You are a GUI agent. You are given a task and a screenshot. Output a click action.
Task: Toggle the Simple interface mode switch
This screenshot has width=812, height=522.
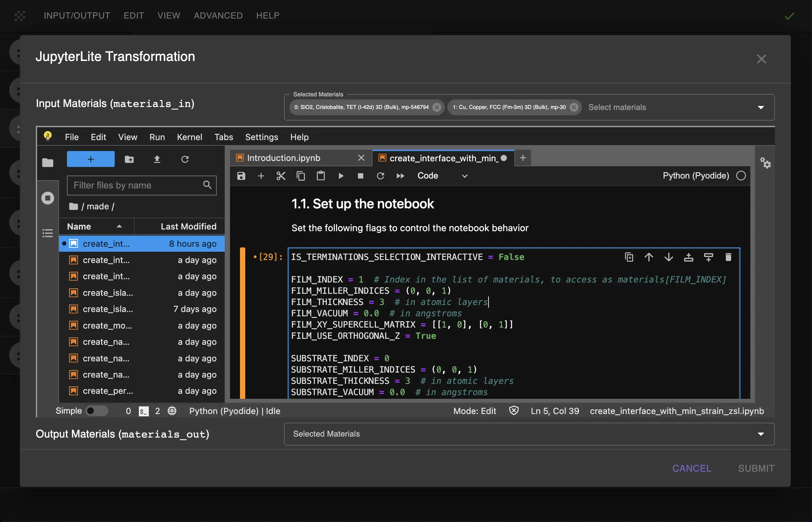pyautogui.click(x=96, y=411)
